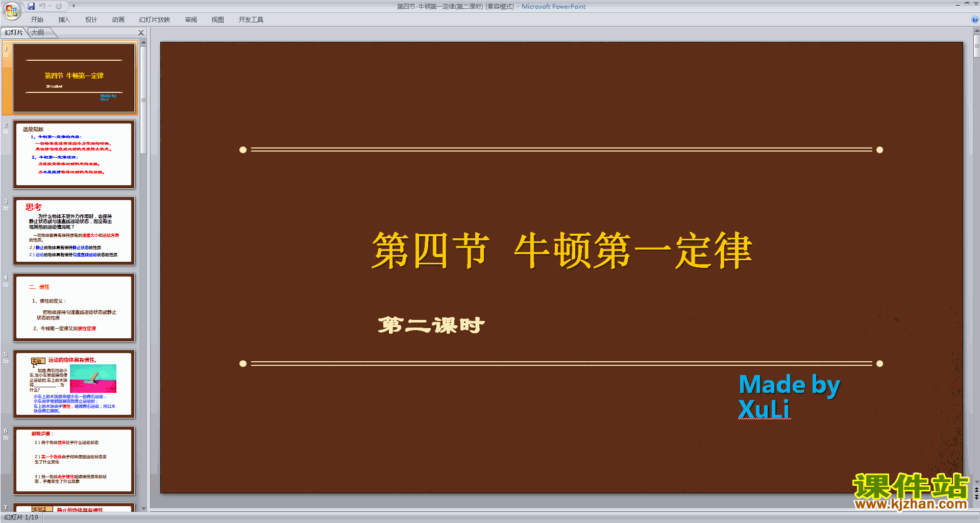Click main editor scroll up arrow

point(976,31)
